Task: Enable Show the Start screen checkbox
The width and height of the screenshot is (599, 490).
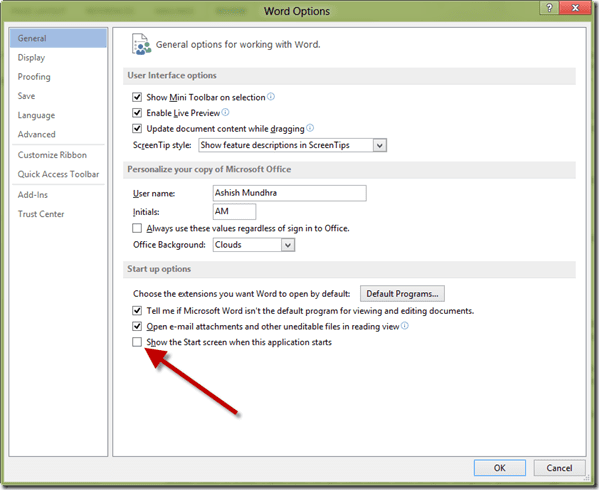Action: [x=137, y=342]
